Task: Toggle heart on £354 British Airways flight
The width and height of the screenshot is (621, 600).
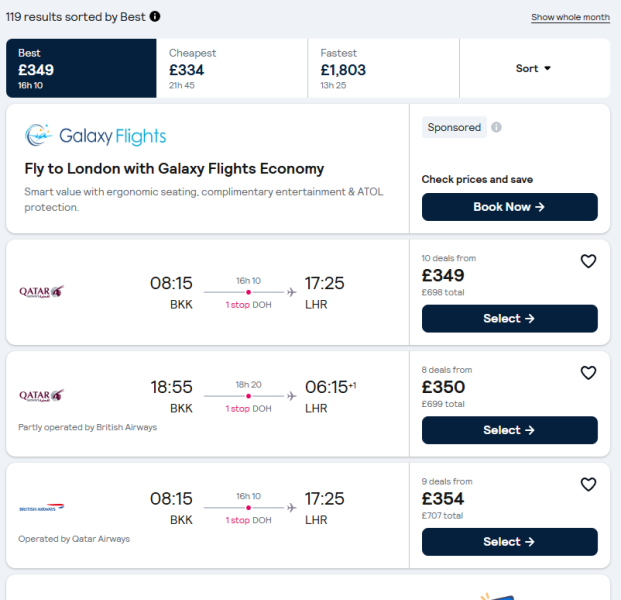Action: click(x=588, y=484)
